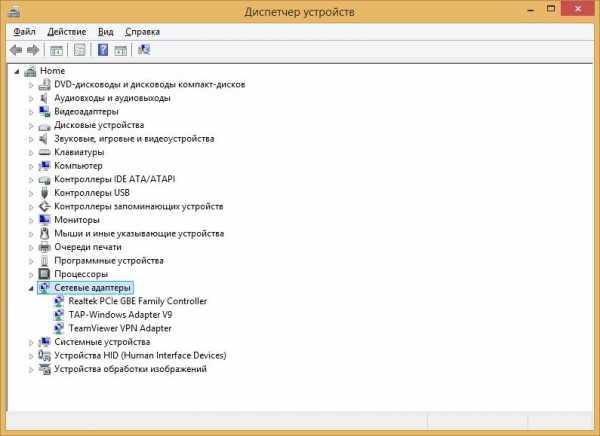Select TeamViewer VPN Adapter entry
The image size is (600, 436).
(120, 328)
